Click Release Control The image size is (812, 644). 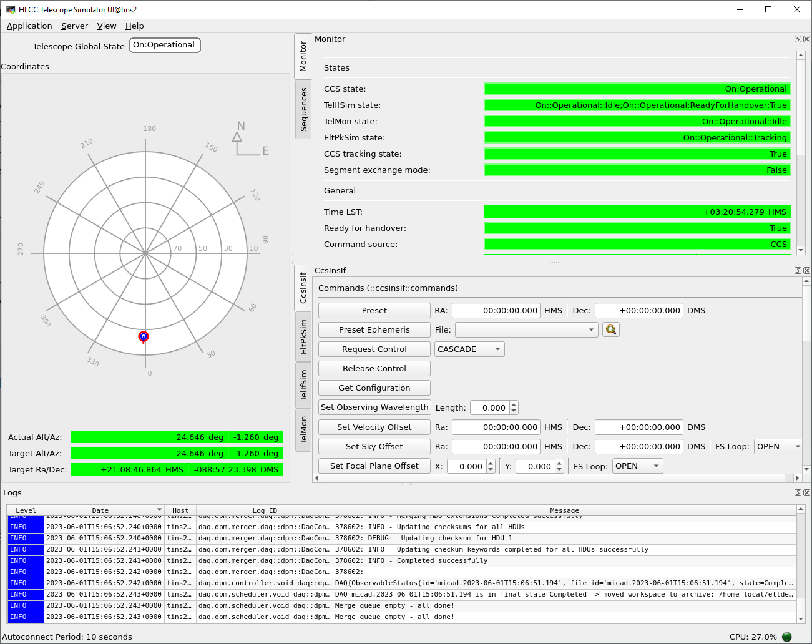pyautogui.click(x=373, y=368)
